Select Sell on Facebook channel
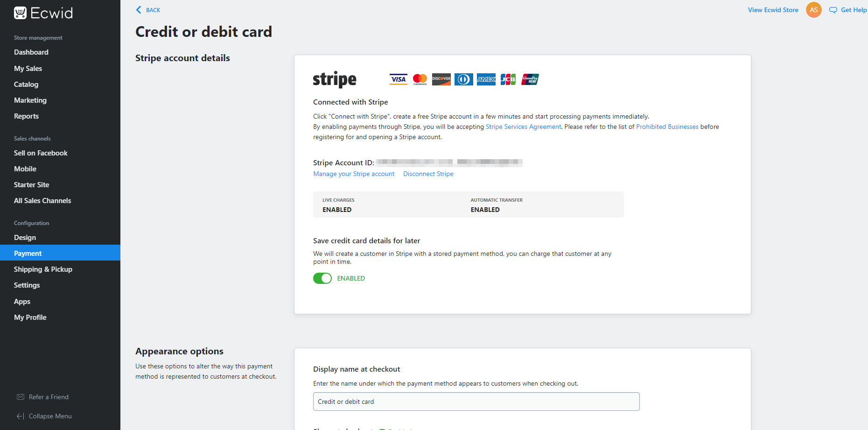 click(x=41, y=153)
